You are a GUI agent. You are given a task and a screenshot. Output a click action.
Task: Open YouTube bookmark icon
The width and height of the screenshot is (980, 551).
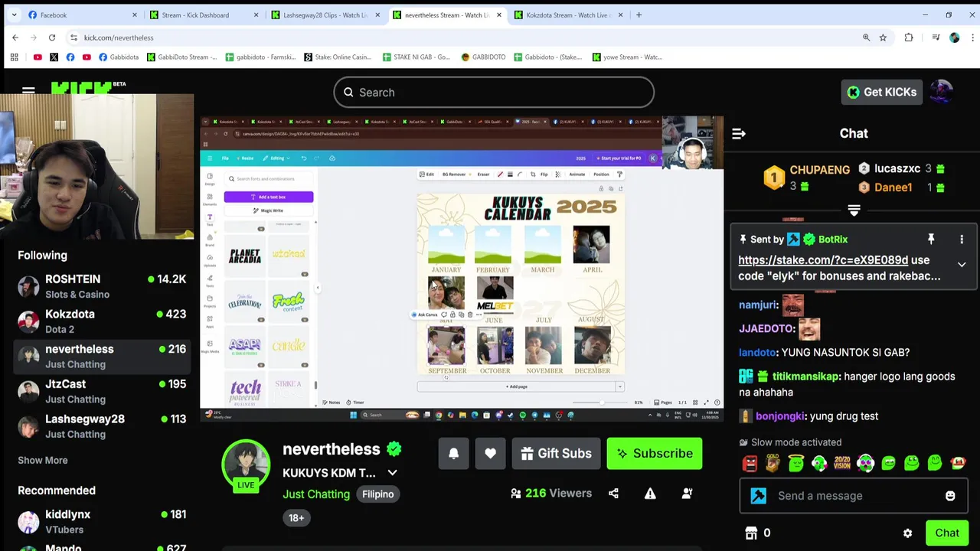click(38, 57)
